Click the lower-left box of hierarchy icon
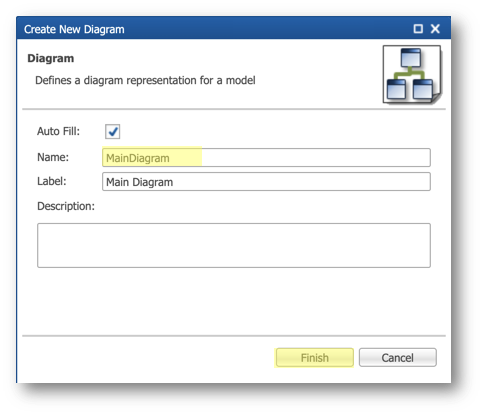The height and width of the screenshot is (414, 482). [x=396, y=89]
